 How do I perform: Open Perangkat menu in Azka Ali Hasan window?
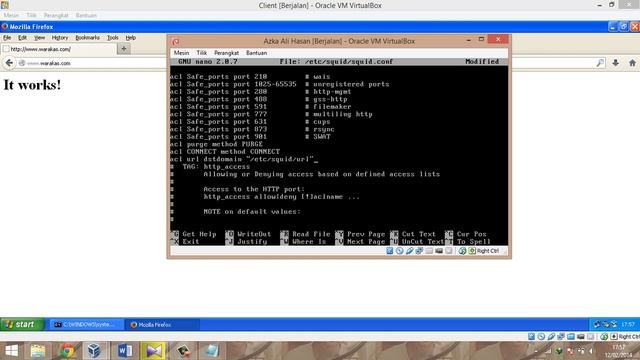coord(227,53)
